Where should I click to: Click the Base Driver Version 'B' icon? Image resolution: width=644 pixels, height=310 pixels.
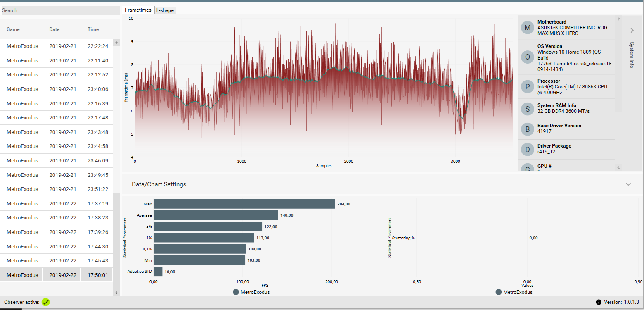(x=527, y=129)
